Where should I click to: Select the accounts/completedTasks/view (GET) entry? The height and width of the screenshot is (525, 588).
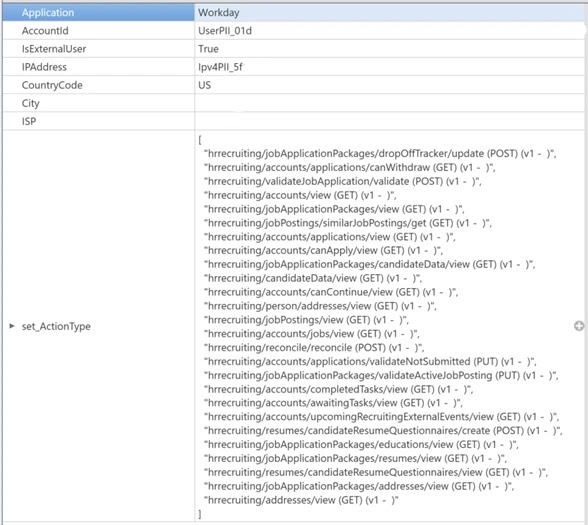click(339, 389)
